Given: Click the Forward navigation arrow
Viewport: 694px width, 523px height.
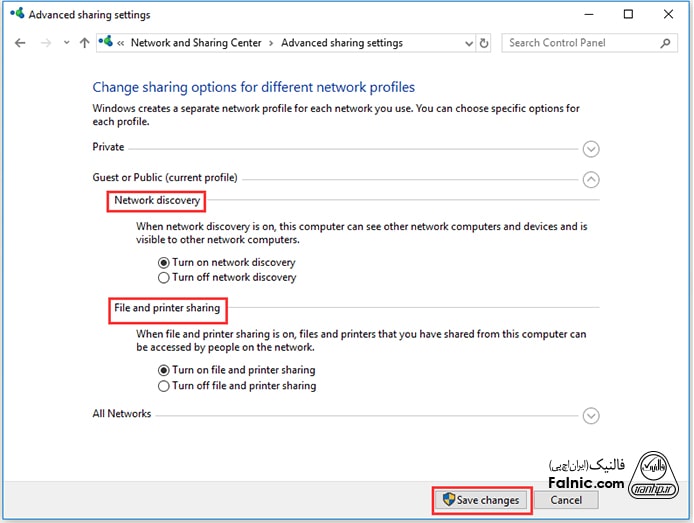Looking at the screenshot, I should point(45,43).
